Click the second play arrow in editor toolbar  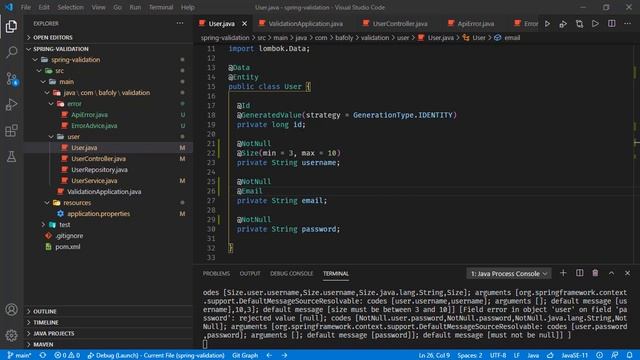(596, 24)
